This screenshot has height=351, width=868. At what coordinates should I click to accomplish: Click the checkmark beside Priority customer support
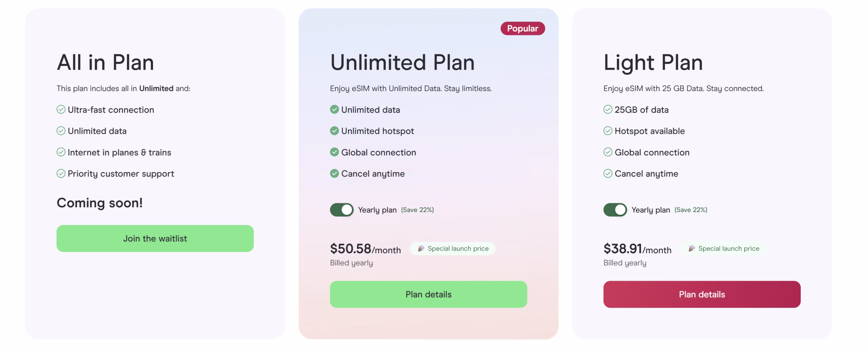(61, 173)
